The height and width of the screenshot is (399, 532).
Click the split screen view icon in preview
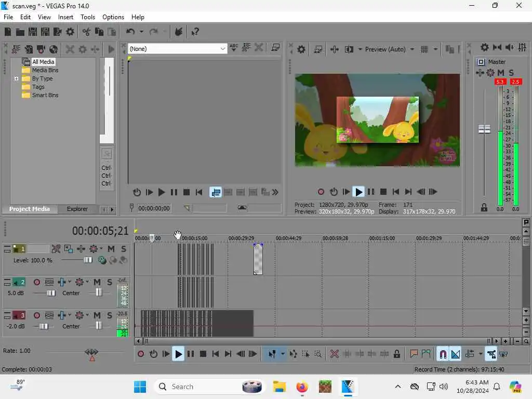pos(349,49)
